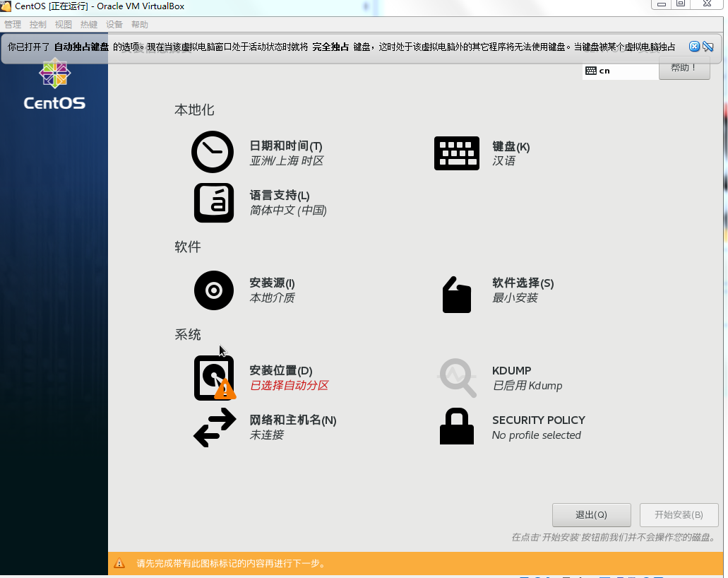Open the KDUMP magnifier icon
The image size is (728, 578).
tap(458, 378)
